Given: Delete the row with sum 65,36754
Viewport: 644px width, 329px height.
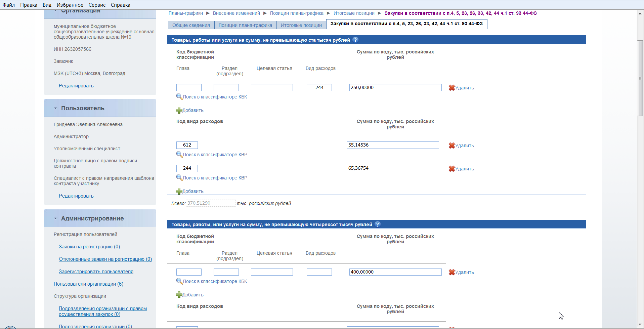Looking at the screenshot, I should [461, 169].
